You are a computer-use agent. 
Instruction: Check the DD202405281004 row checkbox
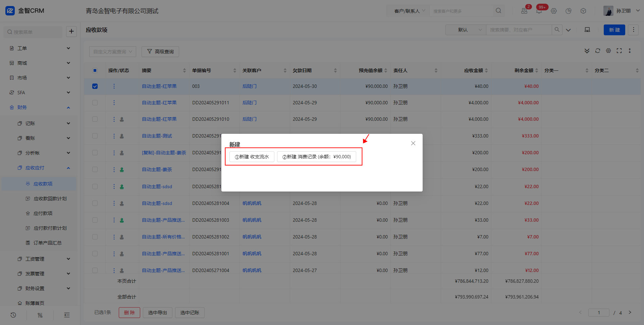pyautogui.click(x=95, y=203)
